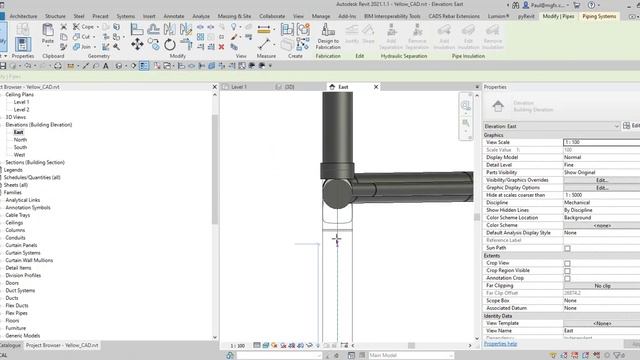The image size is (640, 360).
Task: Click the red Delete X icon
Action: tap(221, 47)
